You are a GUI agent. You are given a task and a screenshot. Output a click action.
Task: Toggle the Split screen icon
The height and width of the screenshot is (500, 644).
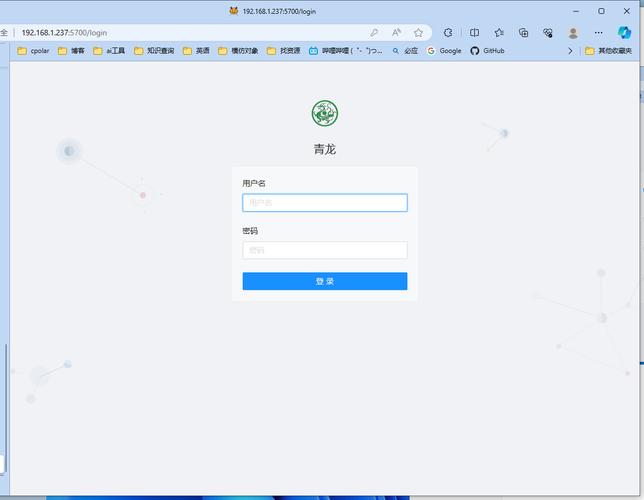pyautogui.click(x=474, y=33)
